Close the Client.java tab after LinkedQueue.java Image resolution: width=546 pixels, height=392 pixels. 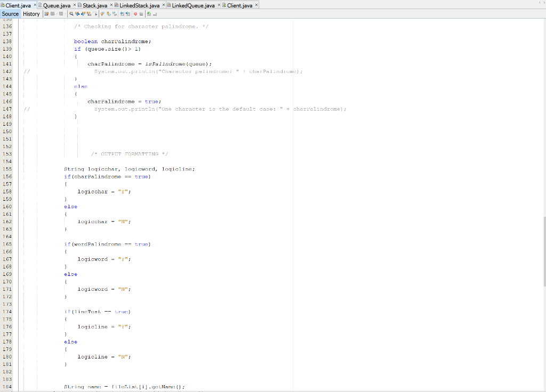[256, 5]
